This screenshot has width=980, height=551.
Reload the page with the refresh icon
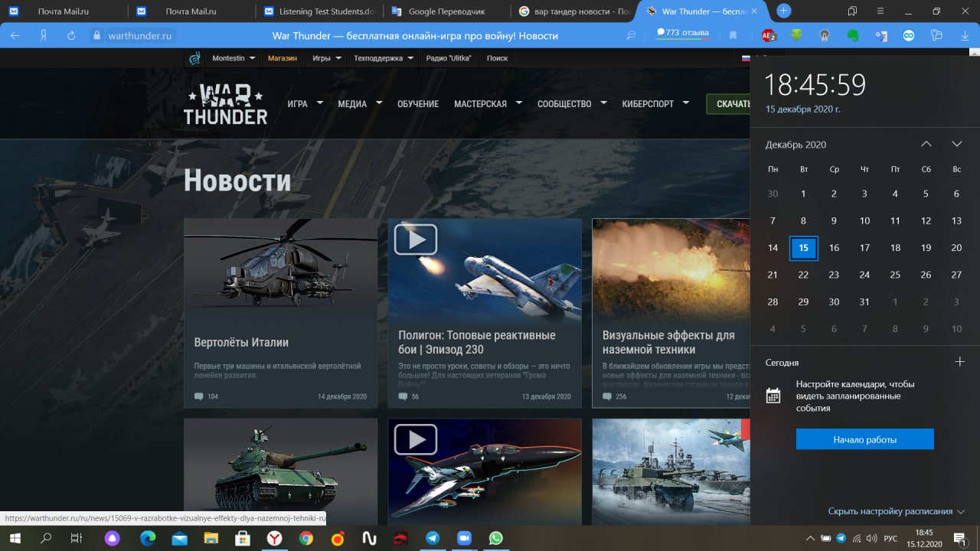71,35
